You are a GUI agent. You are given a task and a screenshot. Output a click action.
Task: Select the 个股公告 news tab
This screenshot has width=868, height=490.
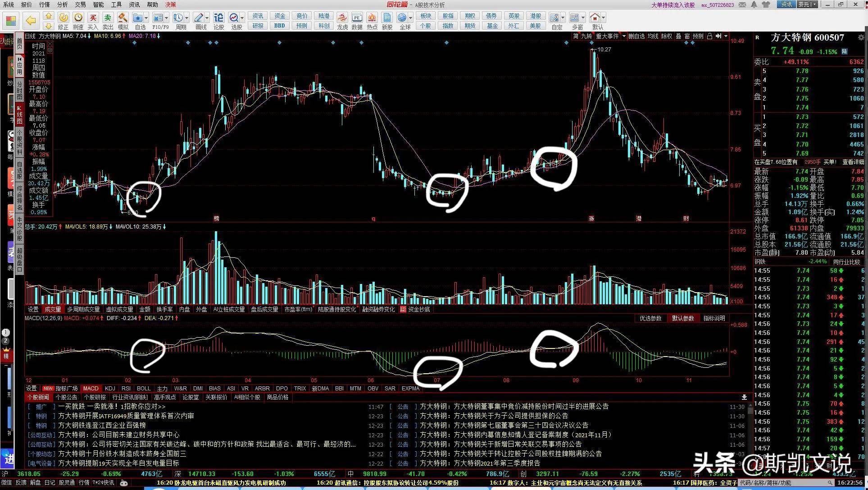click(x=66, y=397)
